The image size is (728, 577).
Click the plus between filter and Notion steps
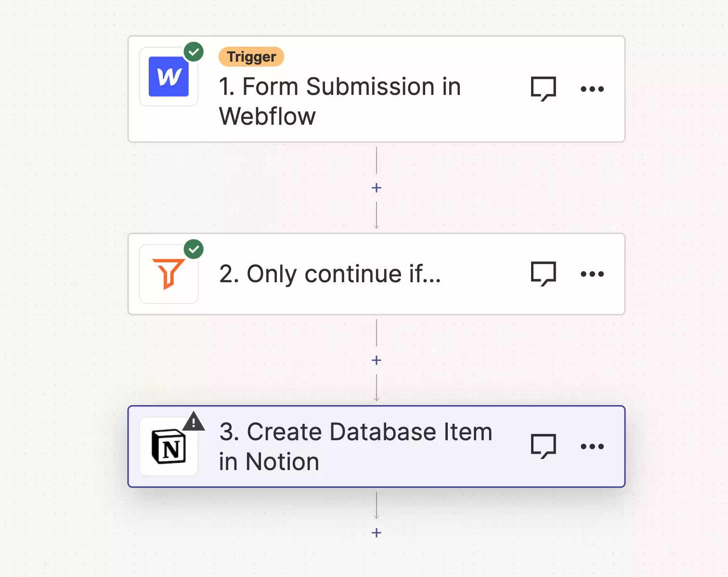coord(376,360)
